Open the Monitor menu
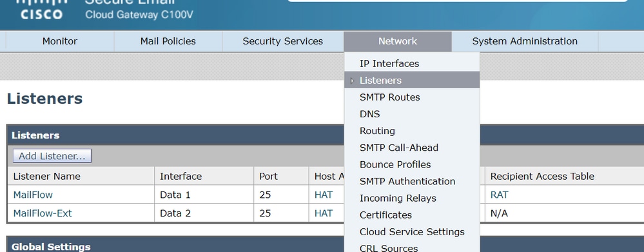The height and width of the screenshot is (252, 644). [60, 41]
